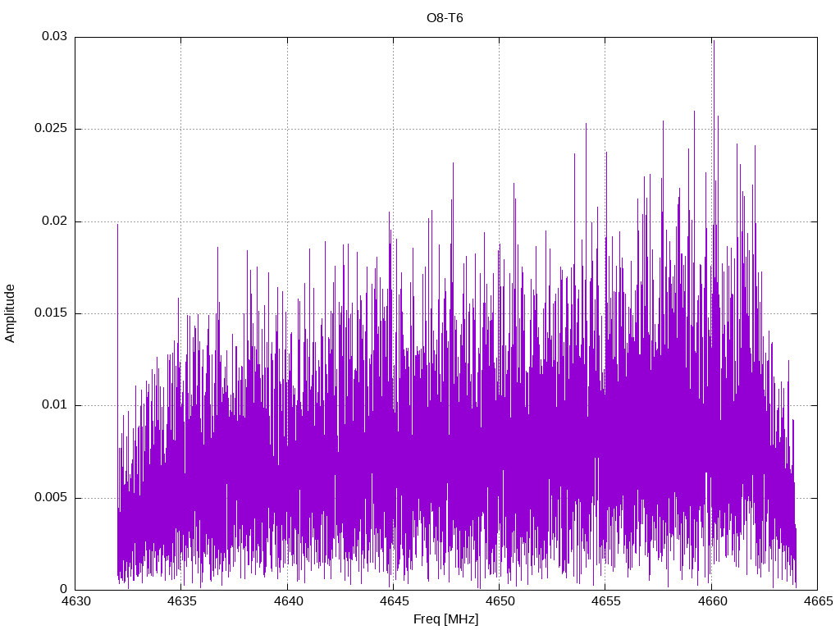
Task: Click the 0.03 y-axis tick label
Action: 55,36
